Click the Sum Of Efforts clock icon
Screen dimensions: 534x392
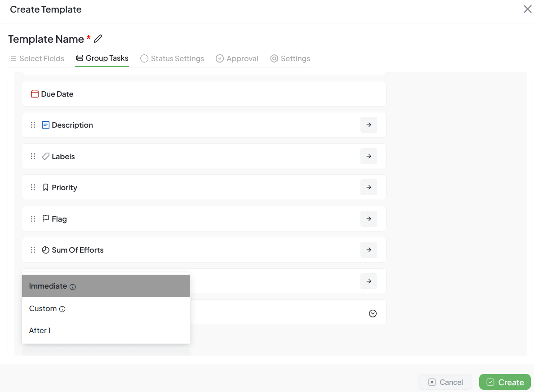click(45, 250)
